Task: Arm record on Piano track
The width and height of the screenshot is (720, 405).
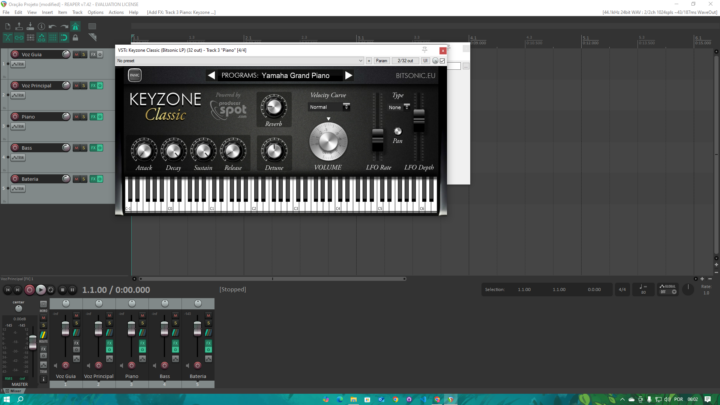Action: (15, 117)
